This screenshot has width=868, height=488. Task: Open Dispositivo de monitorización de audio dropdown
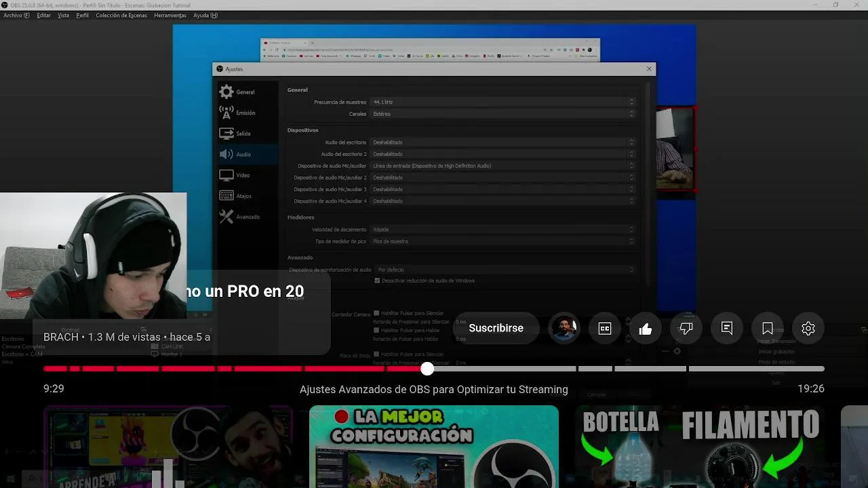(505, 270)
